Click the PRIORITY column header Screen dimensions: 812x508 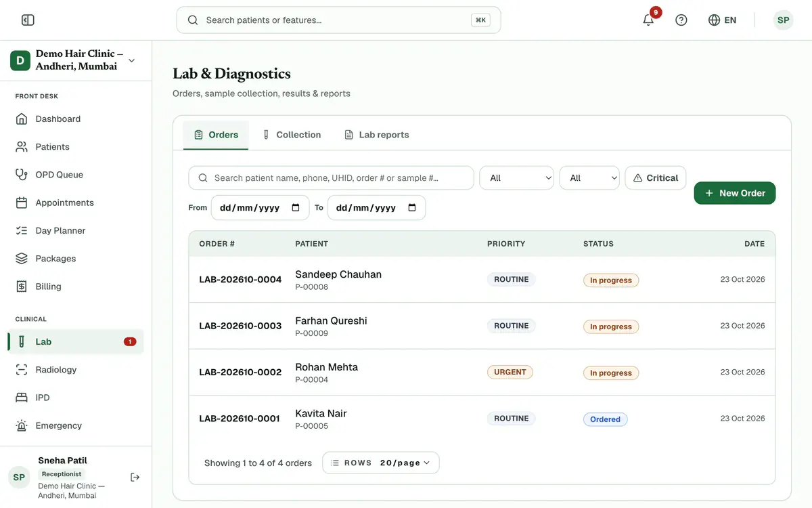[x=506, y=244]
